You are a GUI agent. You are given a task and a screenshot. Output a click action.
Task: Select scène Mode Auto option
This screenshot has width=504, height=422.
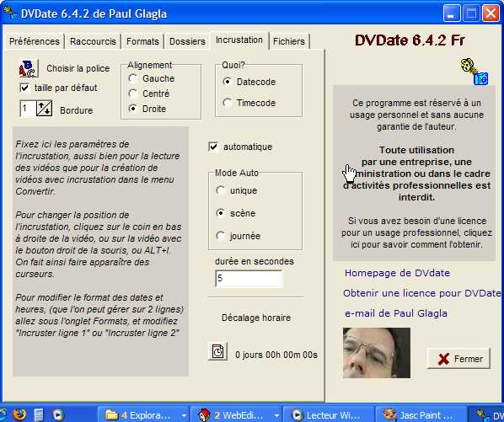point(221,213)
